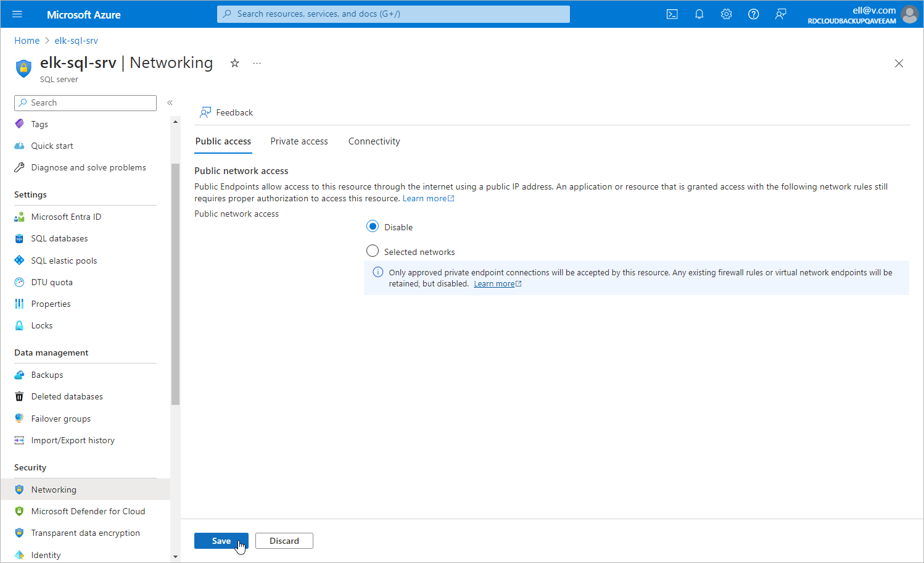Screen dimensions: 924x563
Task: Open Microsoft Defender for Cloud
Action: tap(88, 511)
